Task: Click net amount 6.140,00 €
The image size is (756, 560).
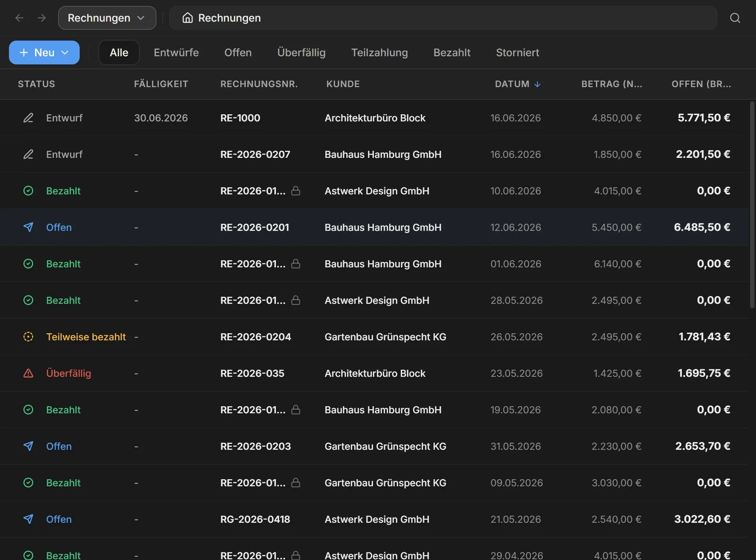Action: (618, 264)
